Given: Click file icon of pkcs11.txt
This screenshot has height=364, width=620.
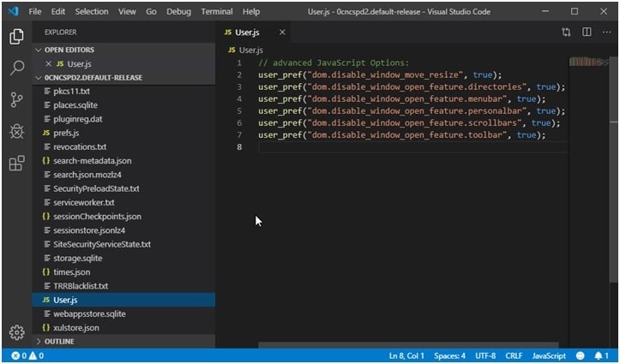Looking at the screenshot, I should [47, 91].
